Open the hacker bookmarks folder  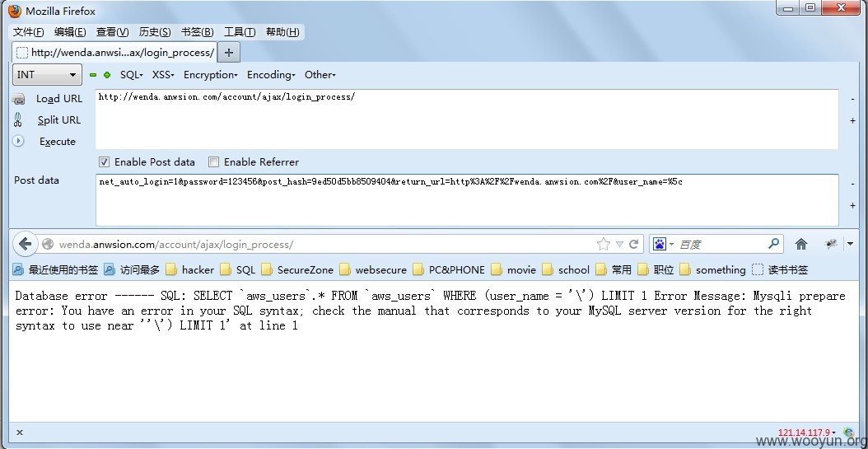tap(190, 269)
